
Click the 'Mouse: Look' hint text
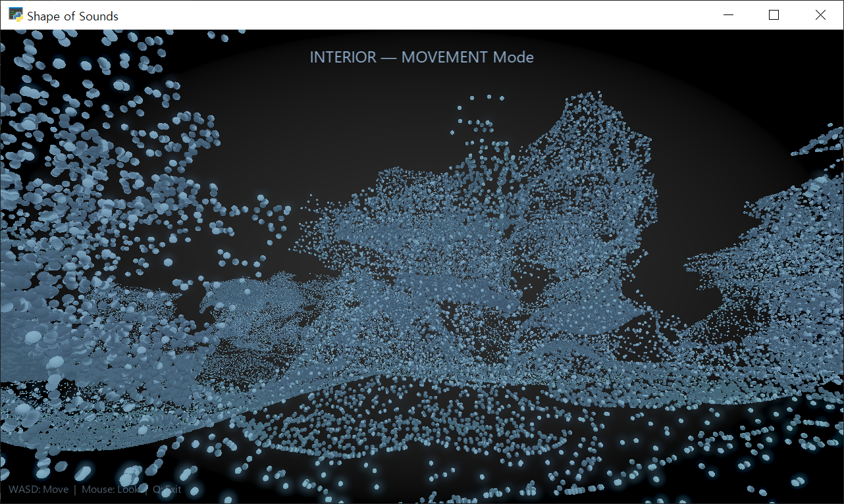click(111, 490)
